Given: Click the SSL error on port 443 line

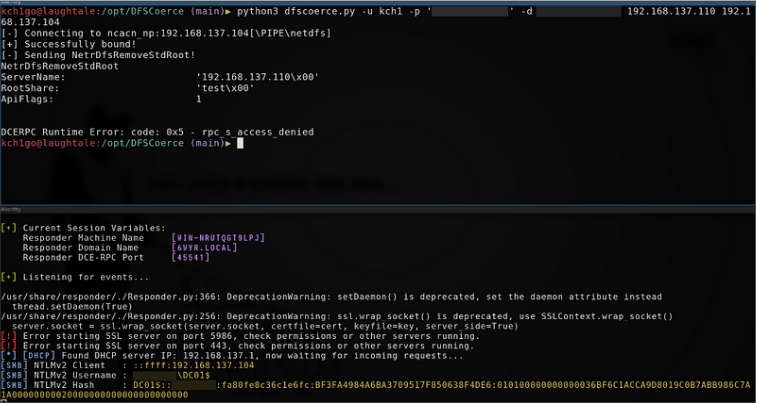Looking at the screenshot, I should coord(237,346).
